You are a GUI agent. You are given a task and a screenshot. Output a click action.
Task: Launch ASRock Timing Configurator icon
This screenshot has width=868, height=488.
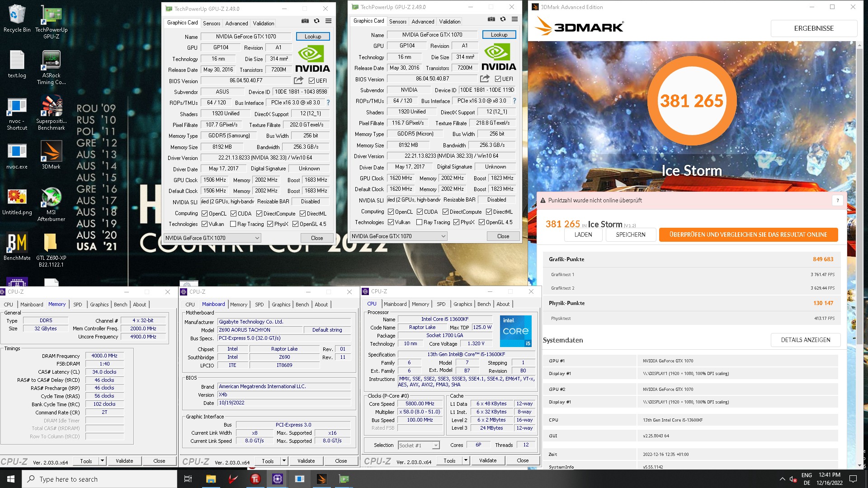point(51,67)
